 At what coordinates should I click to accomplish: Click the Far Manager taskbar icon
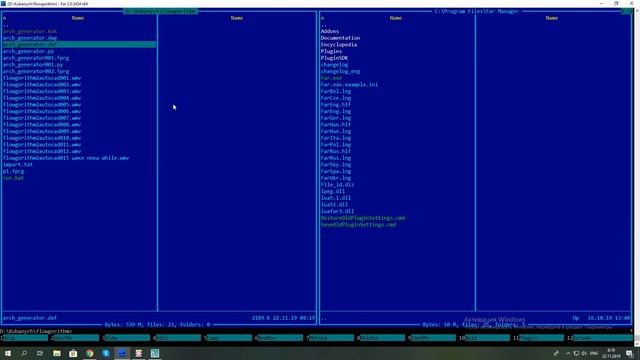[122, 353]
